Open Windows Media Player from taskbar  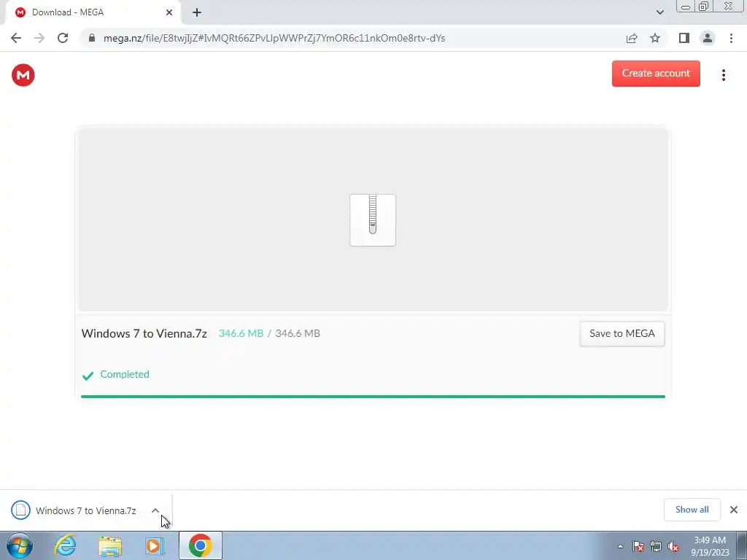coord(154,545)
